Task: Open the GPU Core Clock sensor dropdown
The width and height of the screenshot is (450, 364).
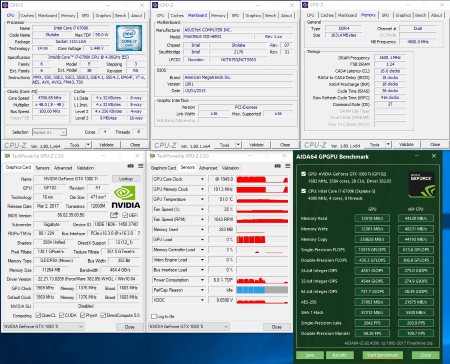Action: 202,179
